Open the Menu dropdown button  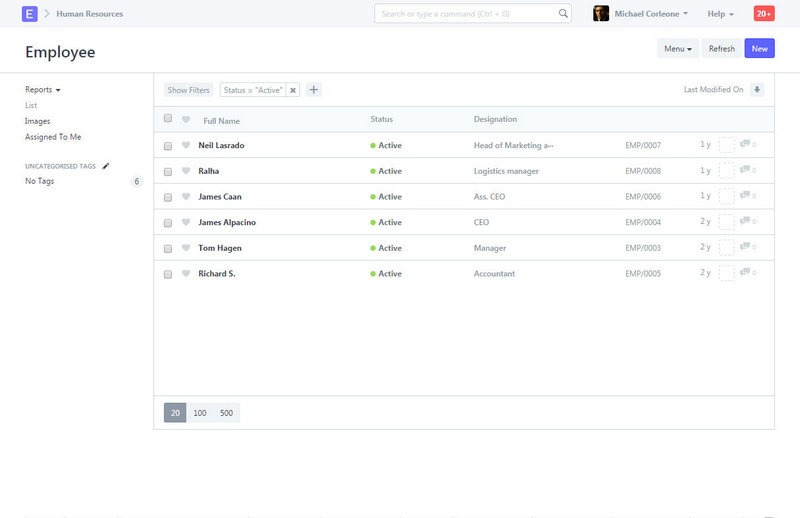point(677,49)
